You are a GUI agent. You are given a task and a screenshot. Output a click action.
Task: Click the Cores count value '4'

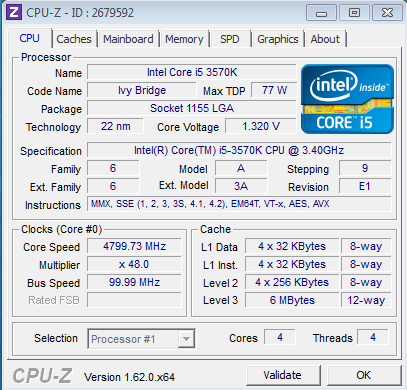point(280,337)
